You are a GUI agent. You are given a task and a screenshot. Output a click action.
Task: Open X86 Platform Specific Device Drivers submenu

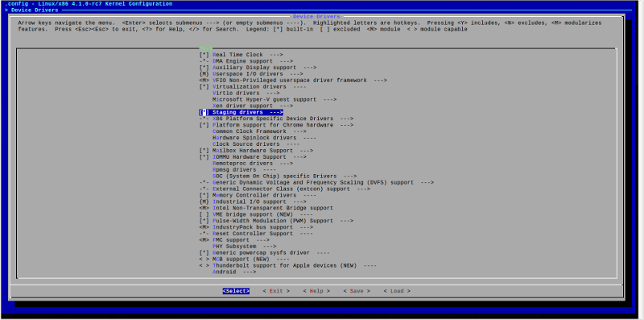coord(283,118)
